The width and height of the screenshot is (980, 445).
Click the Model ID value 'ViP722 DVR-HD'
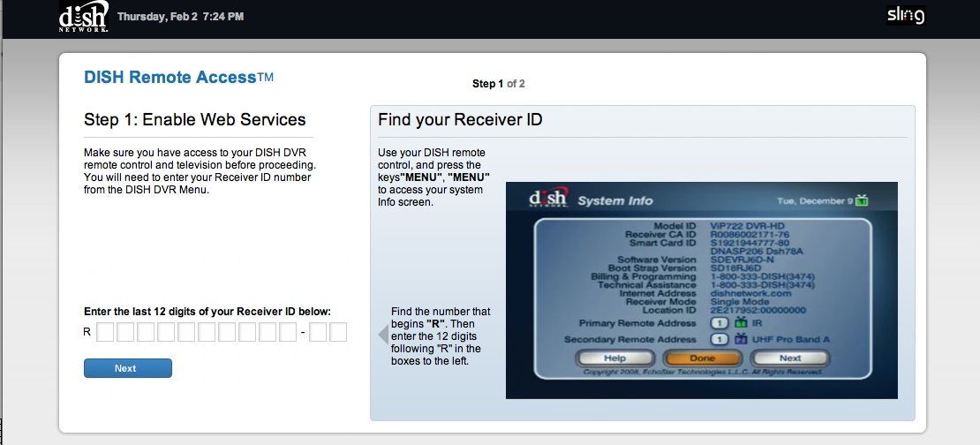pyautogui.click(x=748, y=226)
